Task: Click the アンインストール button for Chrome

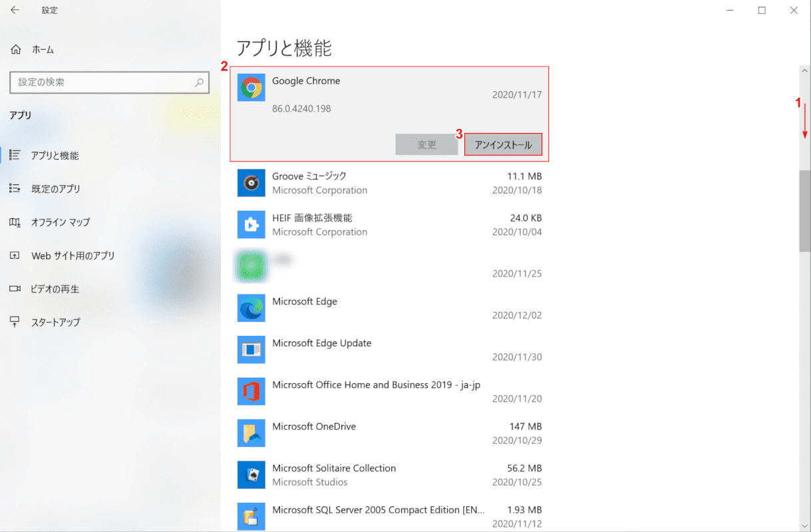Action: [503, 145]
